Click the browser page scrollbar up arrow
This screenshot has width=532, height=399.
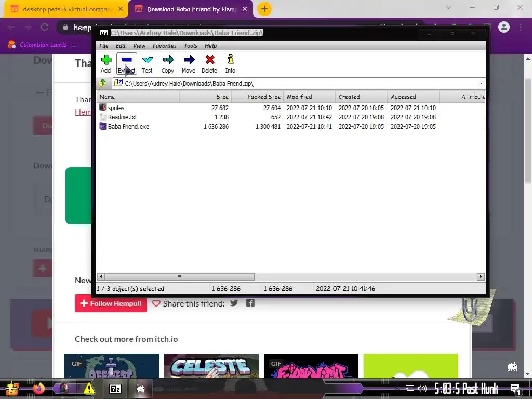(x=528, y=58)
